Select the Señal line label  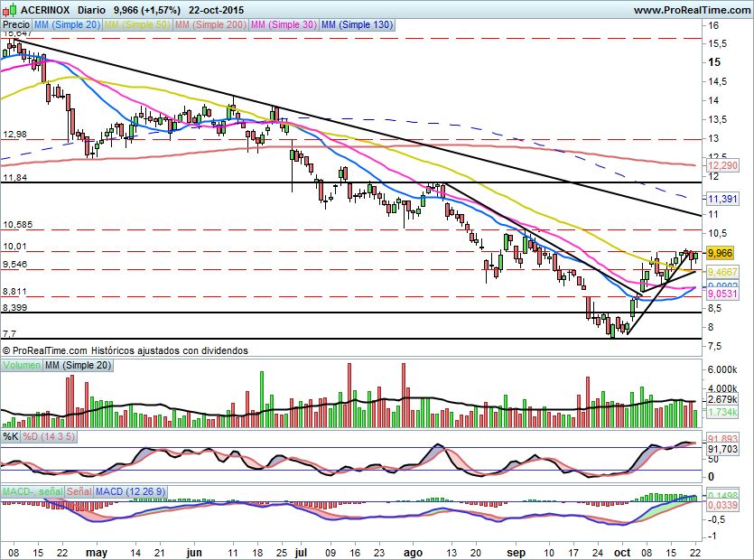79,491
